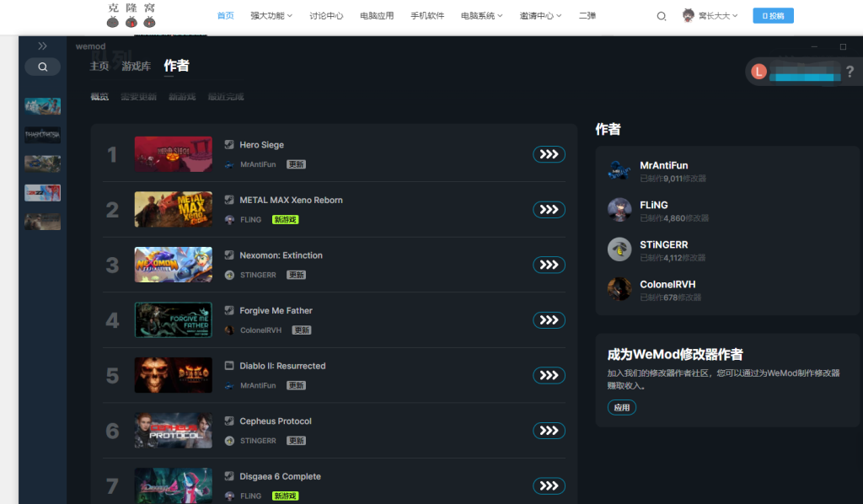Open the 手机软件 nav item
The height and width of the screenshot is (504, 863).
click(427, 16)
